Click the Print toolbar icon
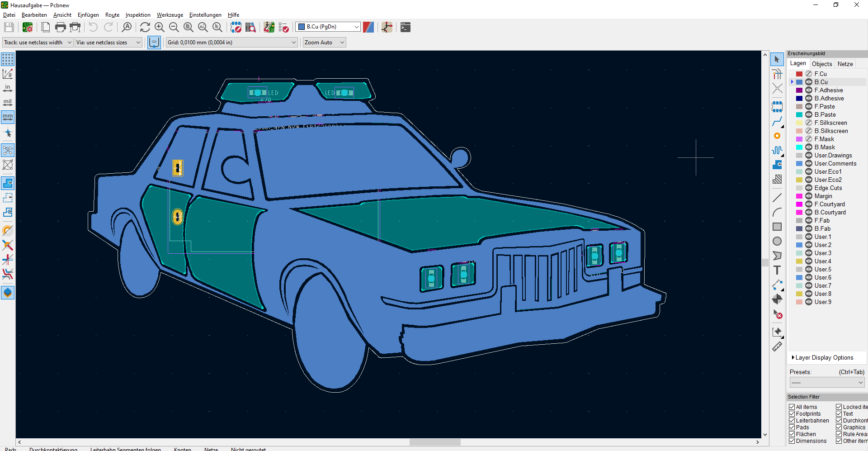The height and width of the screenshot is (451, 868). (x=60, y=27)
